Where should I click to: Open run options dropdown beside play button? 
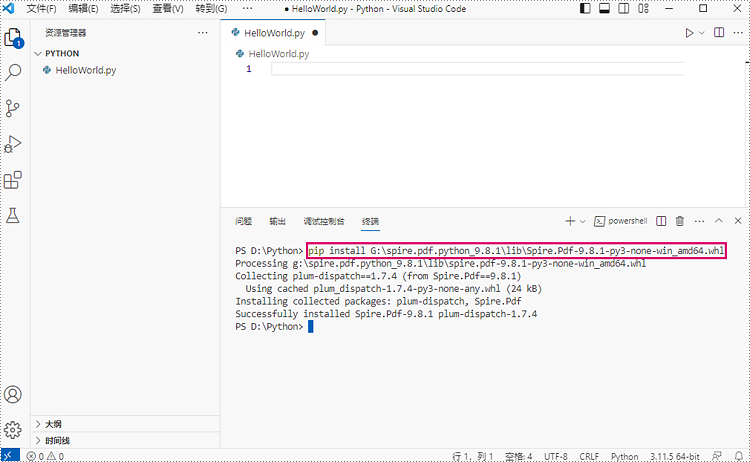click(x=702, y=33)
